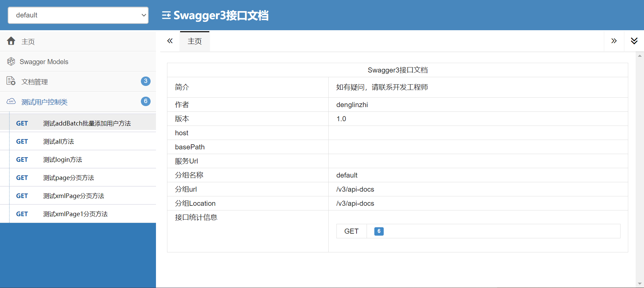The width and height of the screenshot is (644, 288).
Task: Open Swagger Models menu item
Action: point(78,61)
